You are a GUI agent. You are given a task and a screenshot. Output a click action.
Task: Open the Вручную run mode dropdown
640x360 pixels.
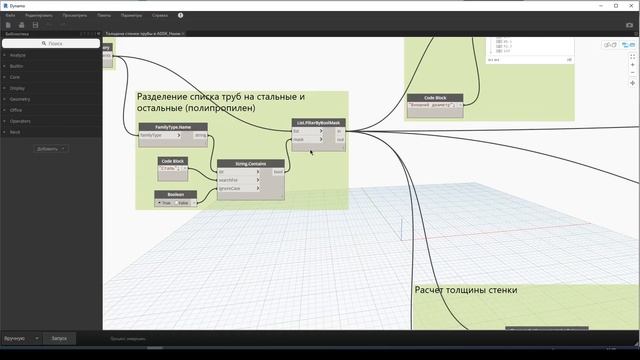click(x=21, y=338)
